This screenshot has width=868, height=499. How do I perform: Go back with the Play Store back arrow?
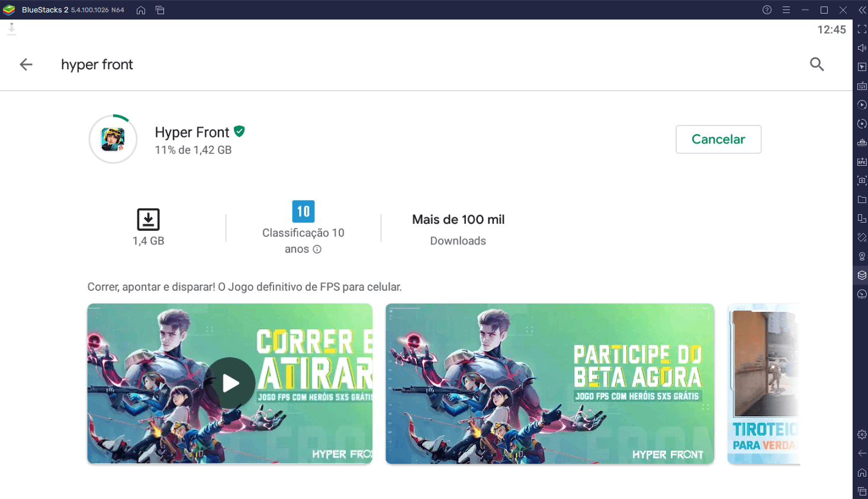pos(26,64)
